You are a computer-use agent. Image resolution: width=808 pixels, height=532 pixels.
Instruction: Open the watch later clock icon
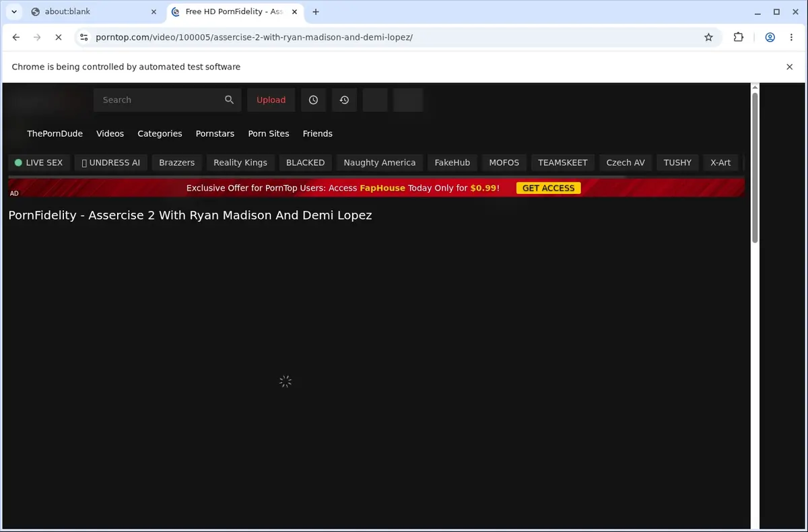(313, 100)
